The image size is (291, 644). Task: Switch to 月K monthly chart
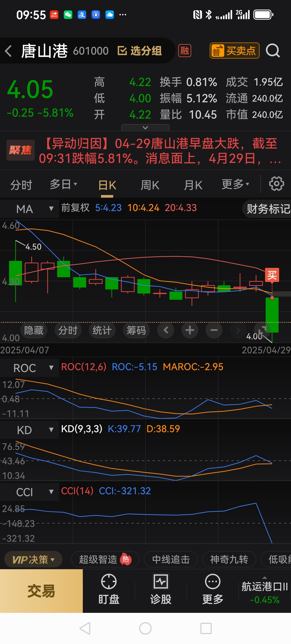click(193, 185)
